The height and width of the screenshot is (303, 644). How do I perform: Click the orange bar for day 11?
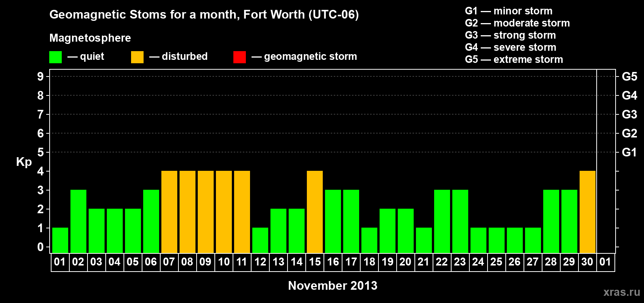point(242,212)
